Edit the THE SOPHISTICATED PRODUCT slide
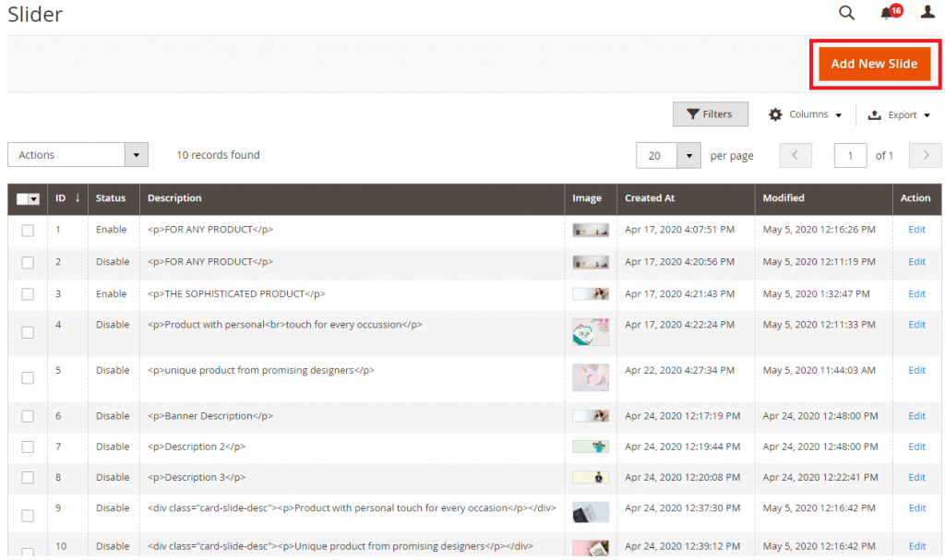 [x=916, y=293]
